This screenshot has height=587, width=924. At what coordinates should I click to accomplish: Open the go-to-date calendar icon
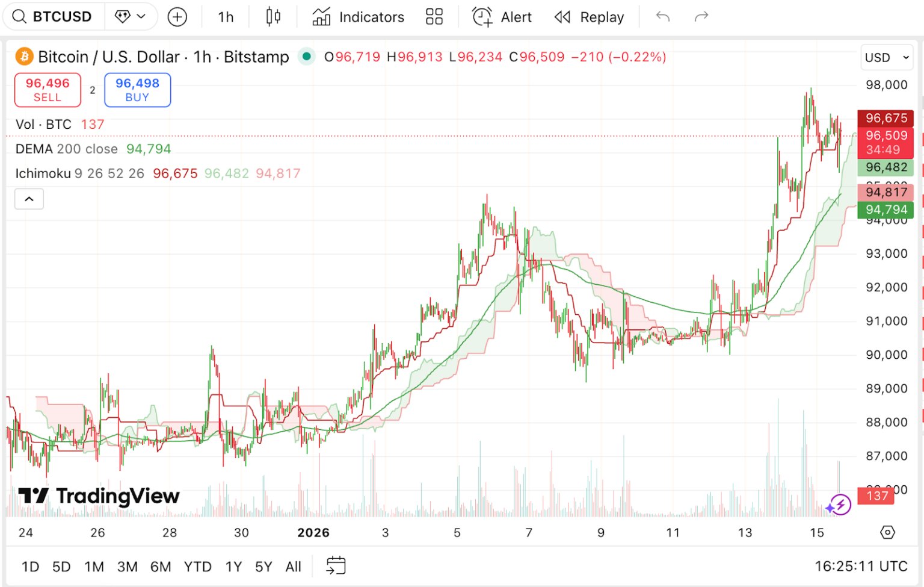[x=336, y=565]
